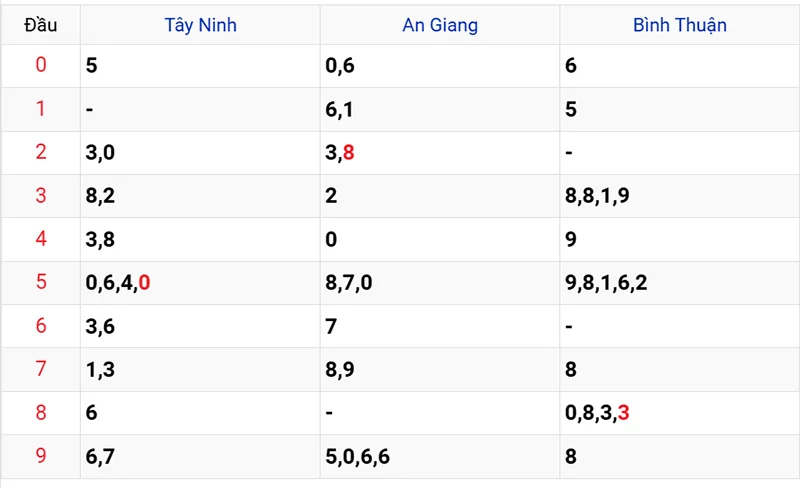Select the Bình Thuận cell showing 9,8,1,6,2
This screenshot has height=488, width=800.
click(606, 283)
